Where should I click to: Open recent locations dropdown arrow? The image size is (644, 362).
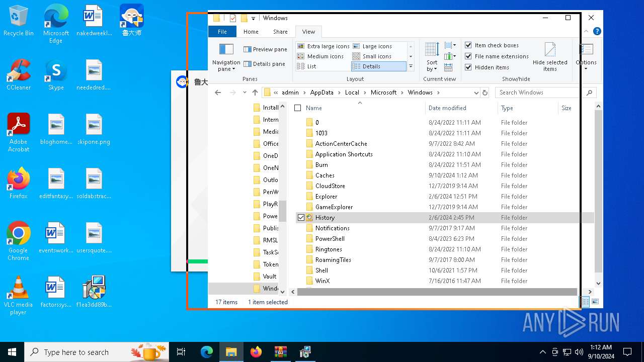(245, 93)
